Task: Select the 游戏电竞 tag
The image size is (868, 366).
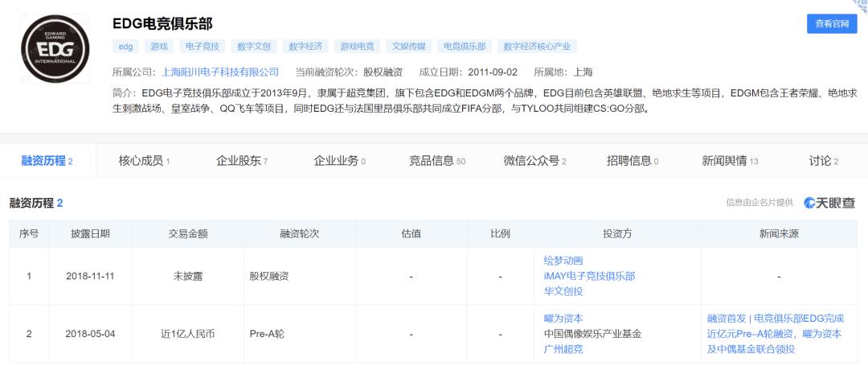Action: (x=357, y=47)
